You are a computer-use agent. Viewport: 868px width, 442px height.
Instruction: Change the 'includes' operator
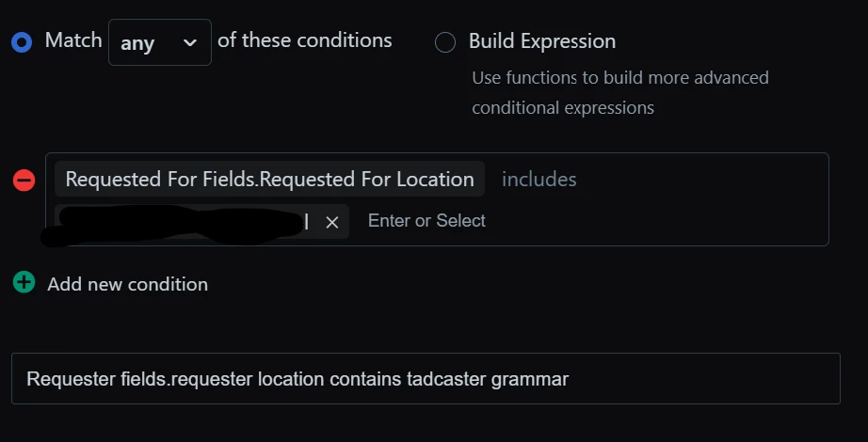pos(539,180)
